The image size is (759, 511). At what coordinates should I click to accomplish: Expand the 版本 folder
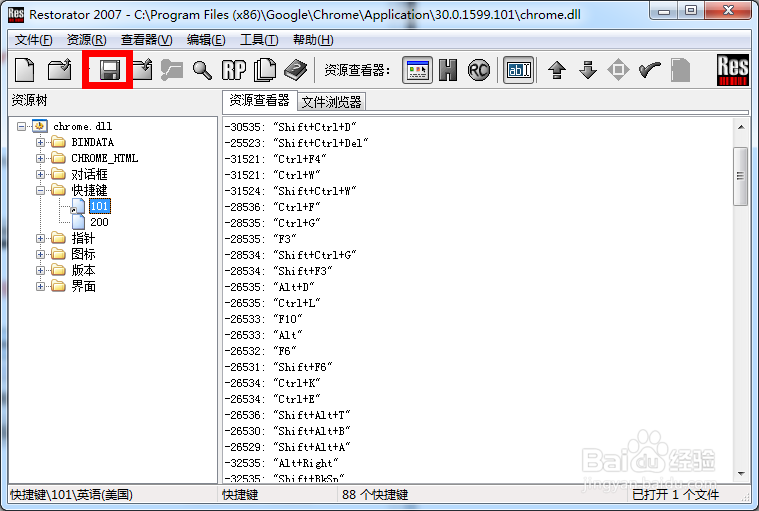click(x=40, y=270)
